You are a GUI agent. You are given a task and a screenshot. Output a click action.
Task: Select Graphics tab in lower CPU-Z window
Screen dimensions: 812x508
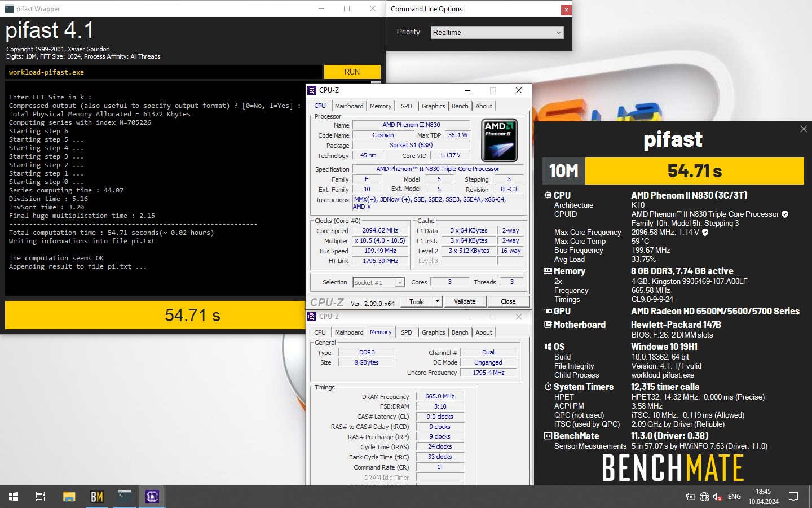pyautogui.click(x=433, y=332)
